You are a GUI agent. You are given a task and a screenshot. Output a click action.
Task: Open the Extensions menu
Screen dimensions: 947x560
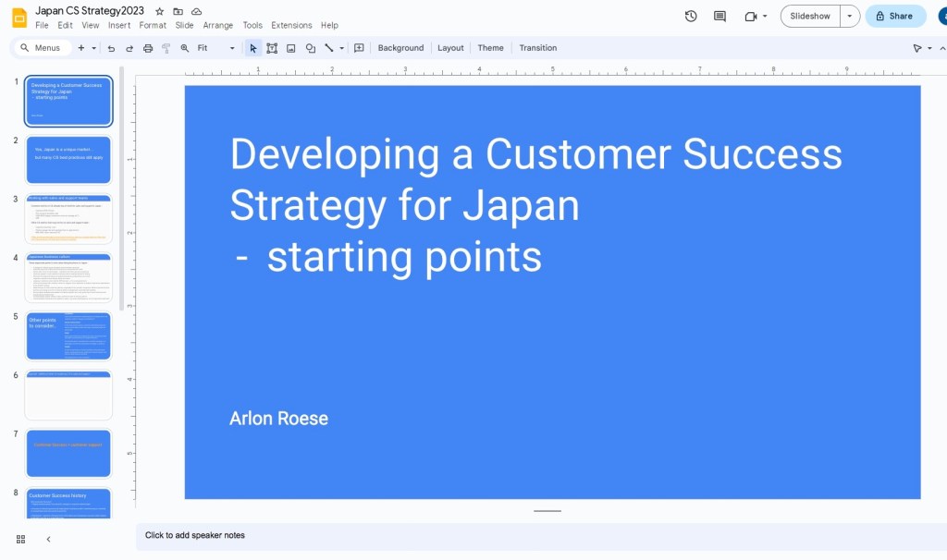(x=291, y=25)
